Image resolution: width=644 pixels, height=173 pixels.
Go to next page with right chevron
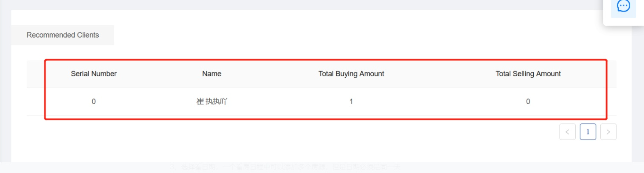click(x=608, y=132)
